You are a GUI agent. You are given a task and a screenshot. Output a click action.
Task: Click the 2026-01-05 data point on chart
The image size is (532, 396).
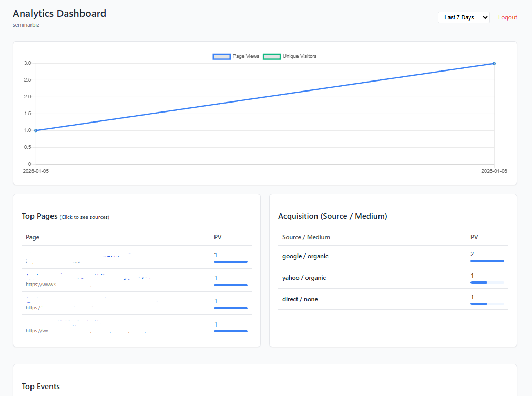pos(36,130)
